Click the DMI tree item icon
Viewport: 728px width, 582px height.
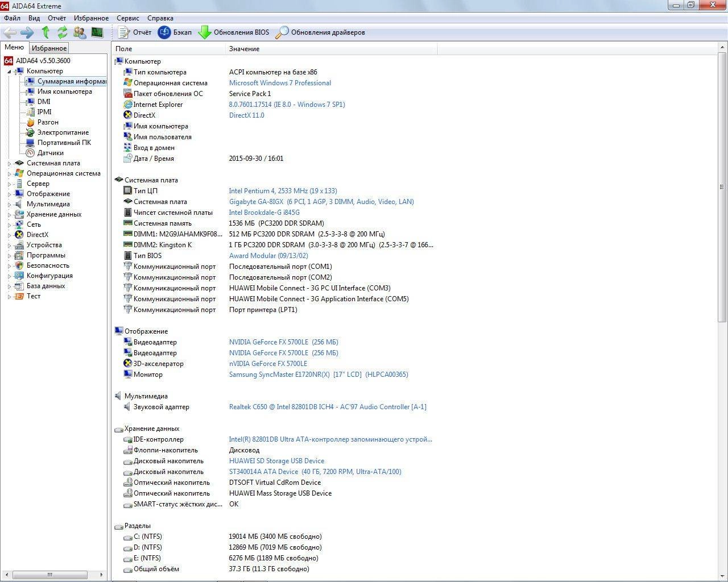click(30, 102)
